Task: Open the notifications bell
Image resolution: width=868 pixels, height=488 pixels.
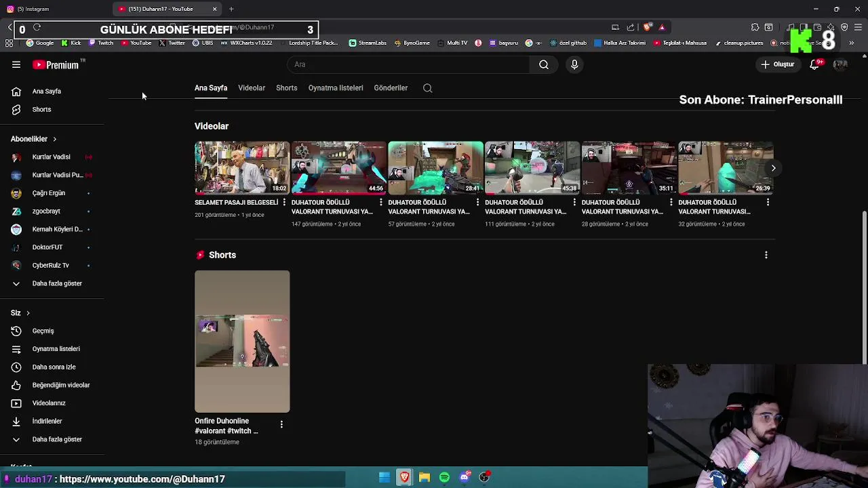Action: click(x=815, y=64)
